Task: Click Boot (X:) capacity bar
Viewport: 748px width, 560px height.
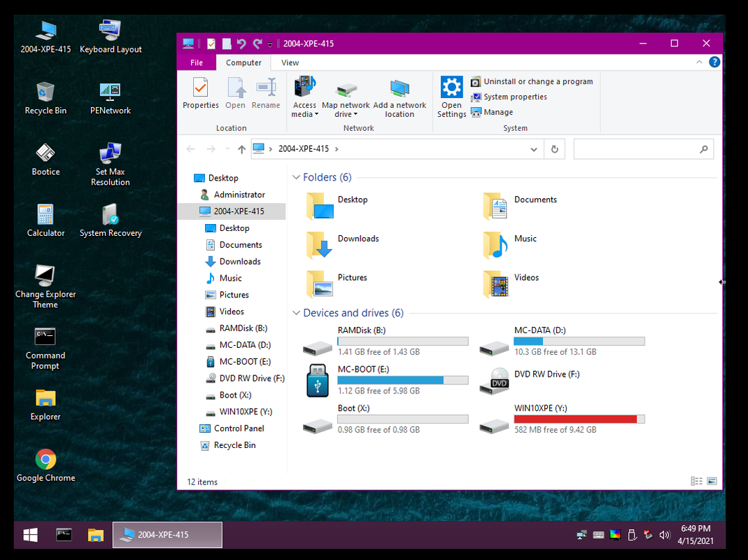Action: coord(402,419)
